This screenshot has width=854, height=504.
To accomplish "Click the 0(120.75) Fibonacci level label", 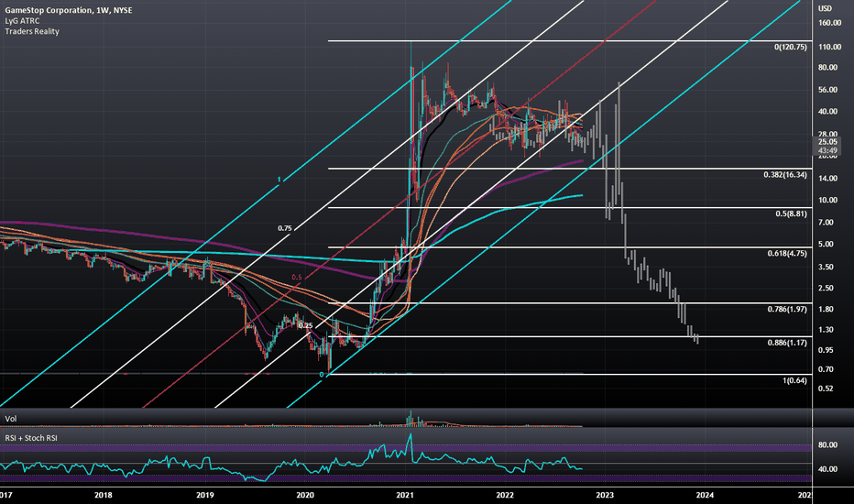I will point(790,48).
